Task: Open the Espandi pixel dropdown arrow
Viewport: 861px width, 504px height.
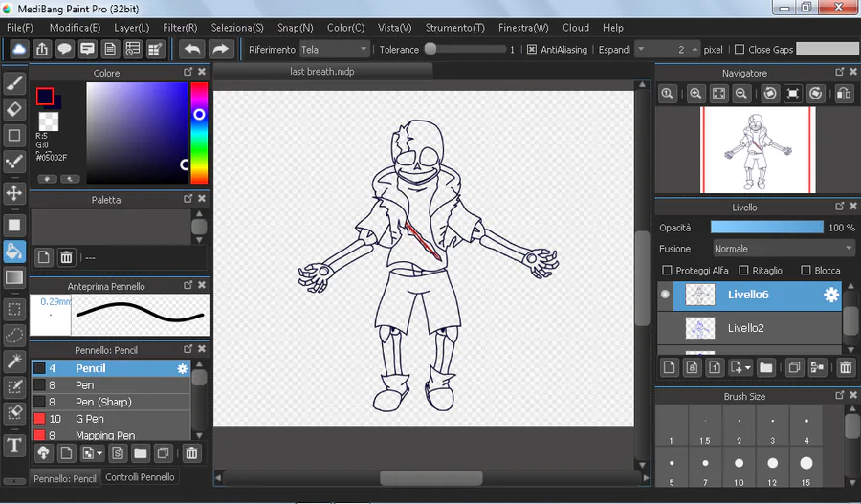Action: point(641,50)
